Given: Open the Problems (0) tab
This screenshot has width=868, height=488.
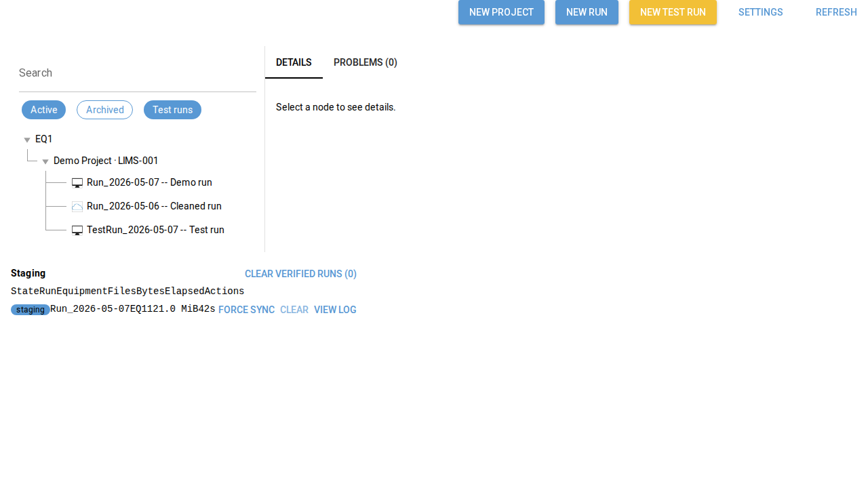Looking at the screenshot, I should tap(366, 62).
